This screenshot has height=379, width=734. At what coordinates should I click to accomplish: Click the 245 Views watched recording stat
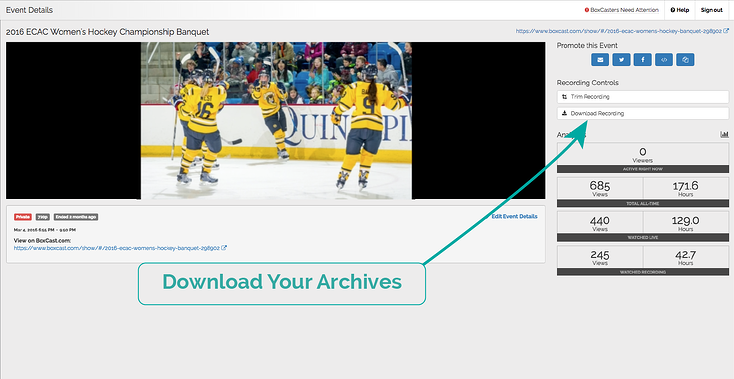pyautogui.click(x=600, y=257)
